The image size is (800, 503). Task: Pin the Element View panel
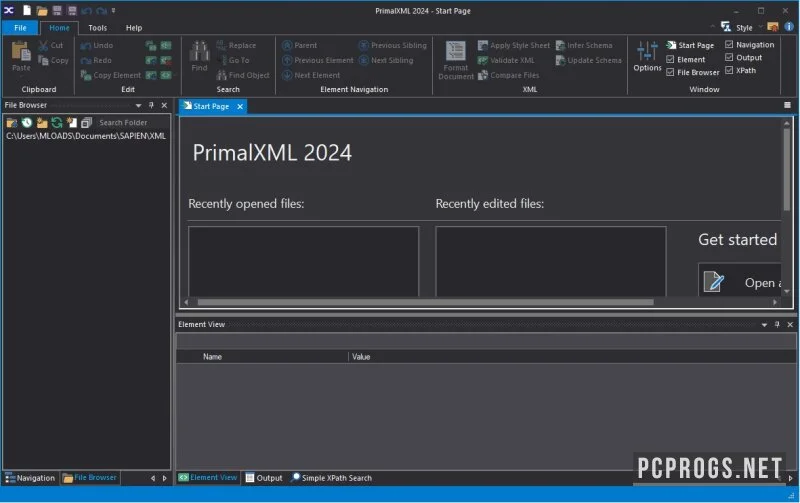[777, 324]
